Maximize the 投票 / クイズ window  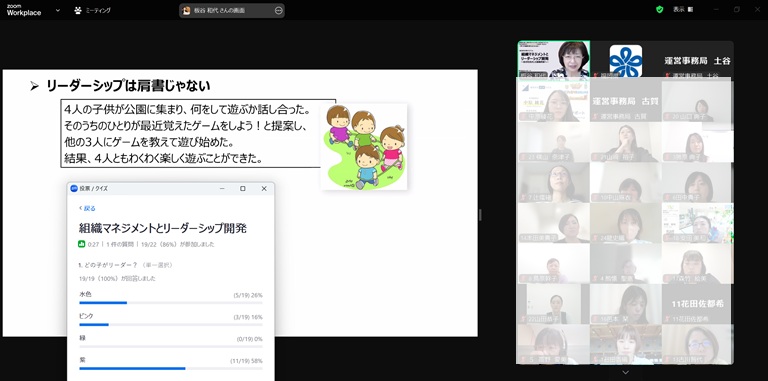coord(242,189)
